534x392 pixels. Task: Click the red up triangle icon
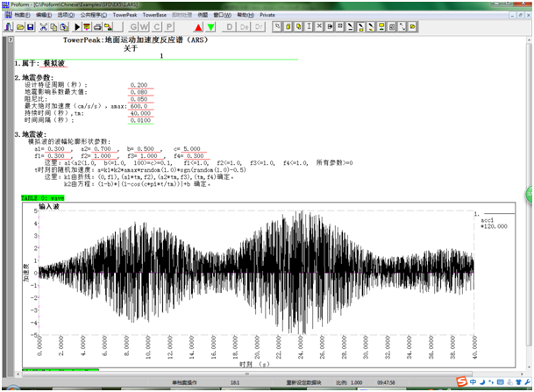198,27
